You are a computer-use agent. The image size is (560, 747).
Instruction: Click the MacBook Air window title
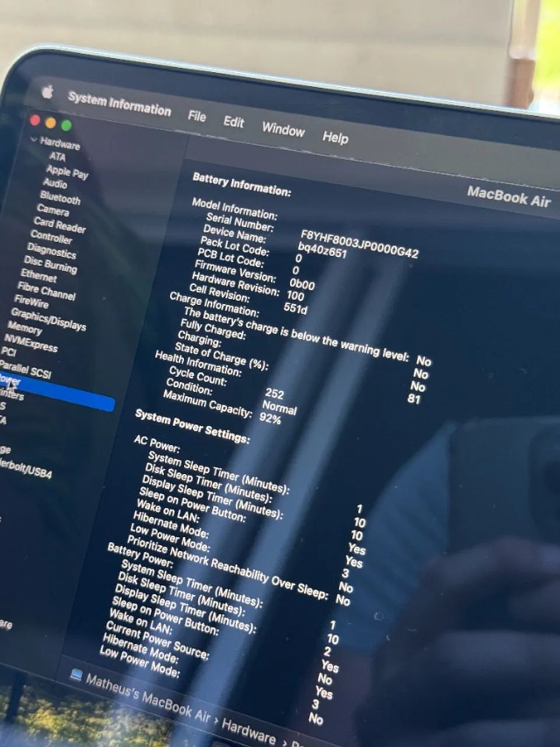[509, 197]
